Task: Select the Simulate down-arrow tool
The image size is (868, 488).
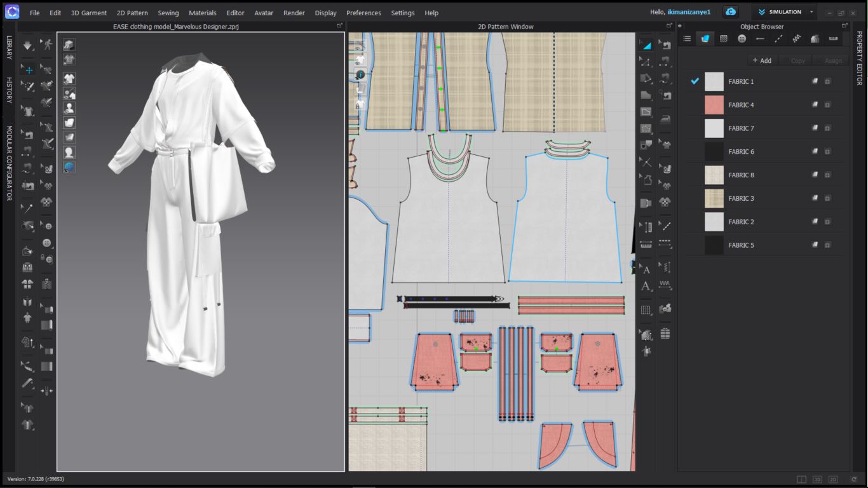Action: [28, 45]
